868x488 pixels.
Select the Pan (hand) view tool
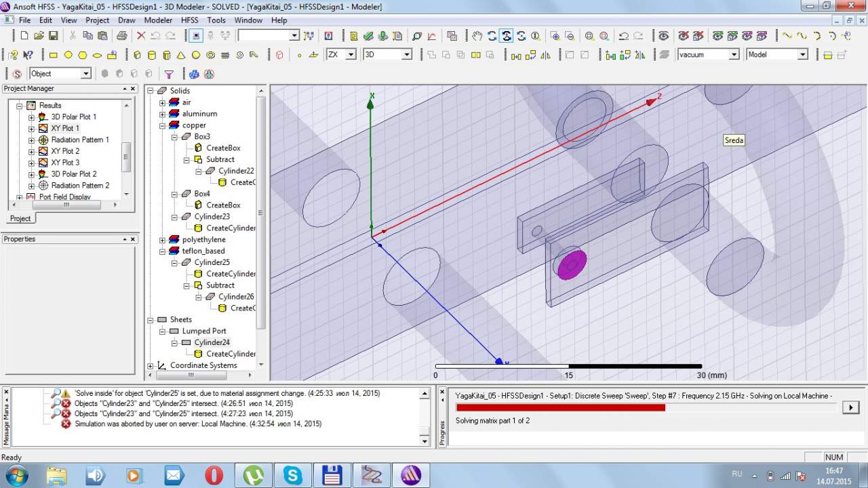477,36
